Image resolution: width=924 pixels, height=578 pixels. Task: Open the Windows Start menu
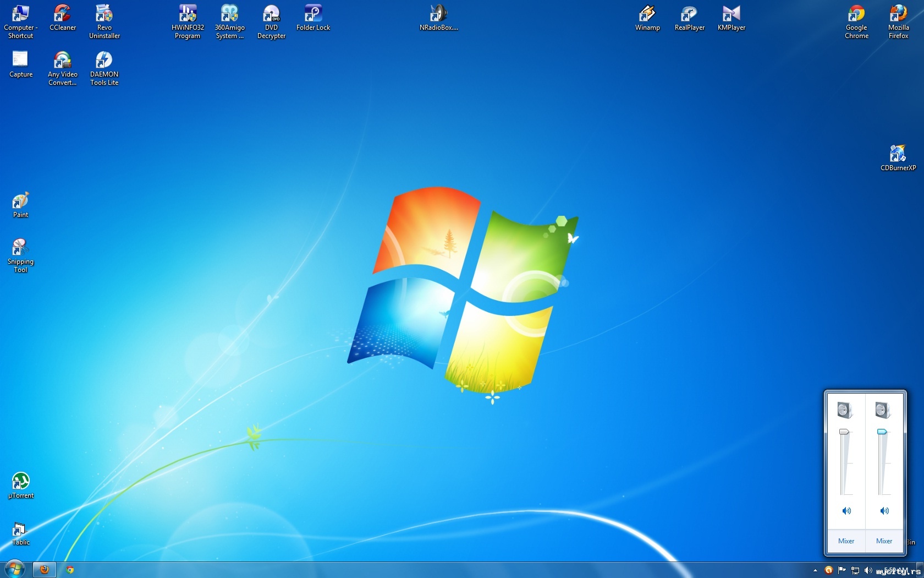coord(15,569)
